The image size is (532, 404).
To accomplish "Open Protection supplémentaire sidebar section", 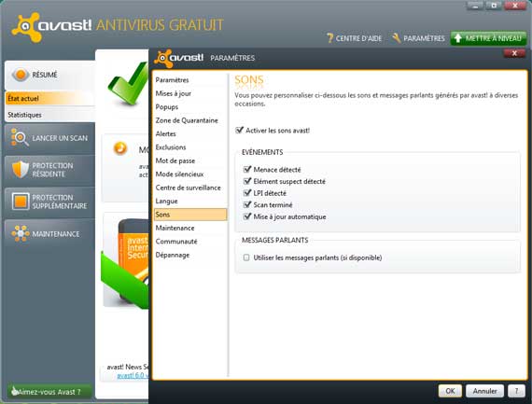I will pos(49,202).
